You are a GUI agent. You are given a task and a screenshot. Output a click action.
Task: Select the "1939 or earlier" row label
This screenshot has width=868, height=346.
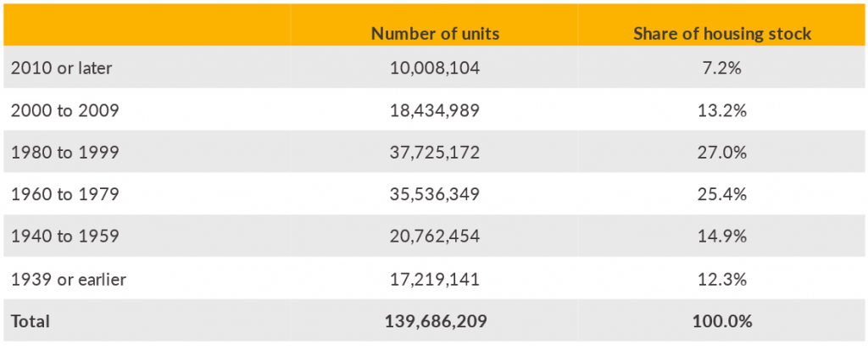(68, 279)
